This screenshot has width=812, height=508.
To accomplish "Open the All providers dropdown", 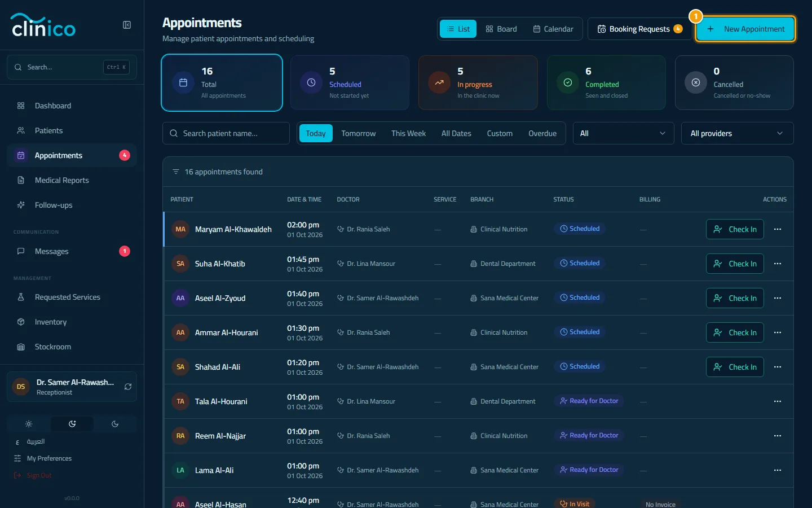I will (737, 133).
